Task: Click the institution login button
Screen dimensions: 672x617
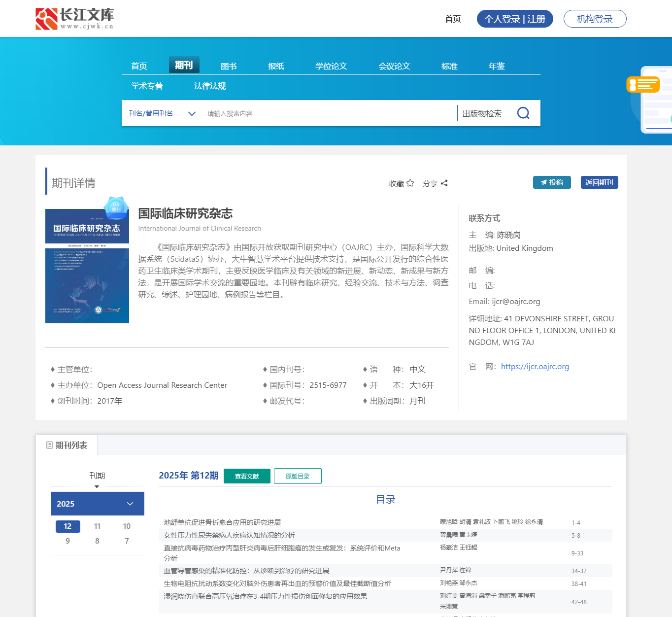Action: coord(595,19)
